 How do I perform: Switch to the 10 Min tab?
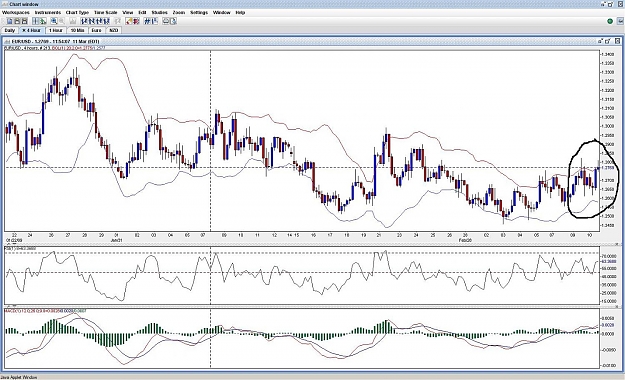coord(77,30)
